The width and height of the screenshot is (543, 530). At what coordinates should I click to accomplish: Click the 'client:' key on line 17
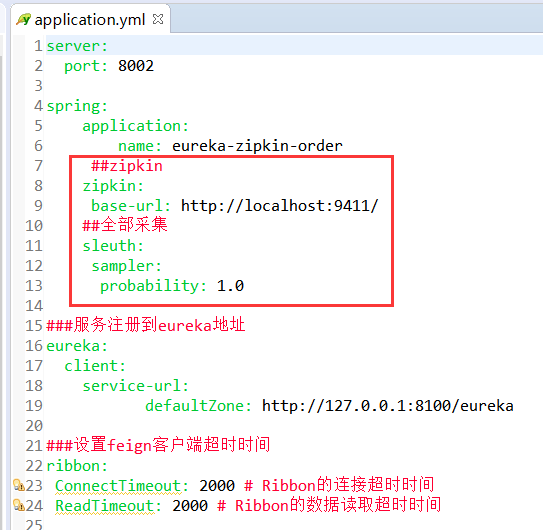tap(95, 366)
